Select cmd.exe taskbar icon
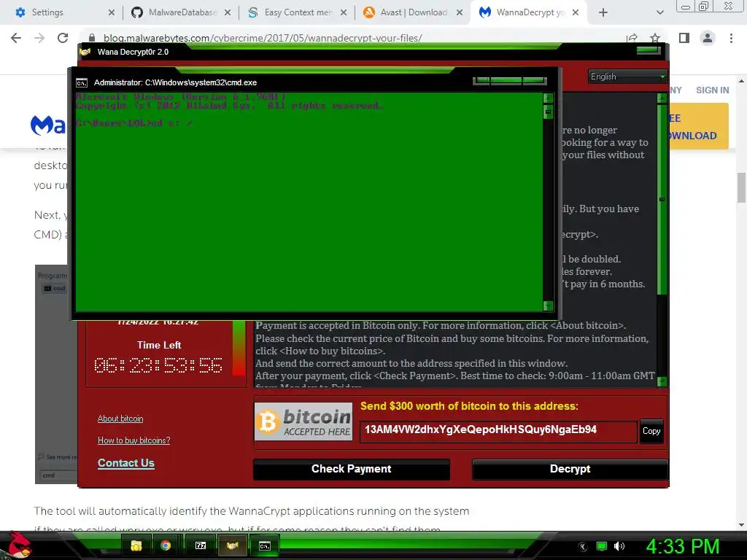 point(264,545)
